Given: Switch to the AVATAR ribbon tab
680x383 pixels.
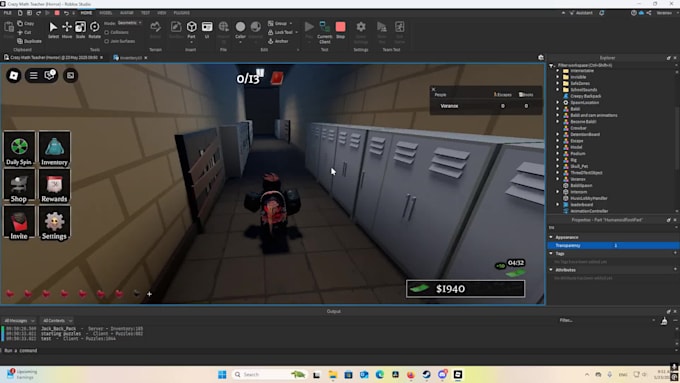Looking at the screenshot, I should click(x=127, y=13).
